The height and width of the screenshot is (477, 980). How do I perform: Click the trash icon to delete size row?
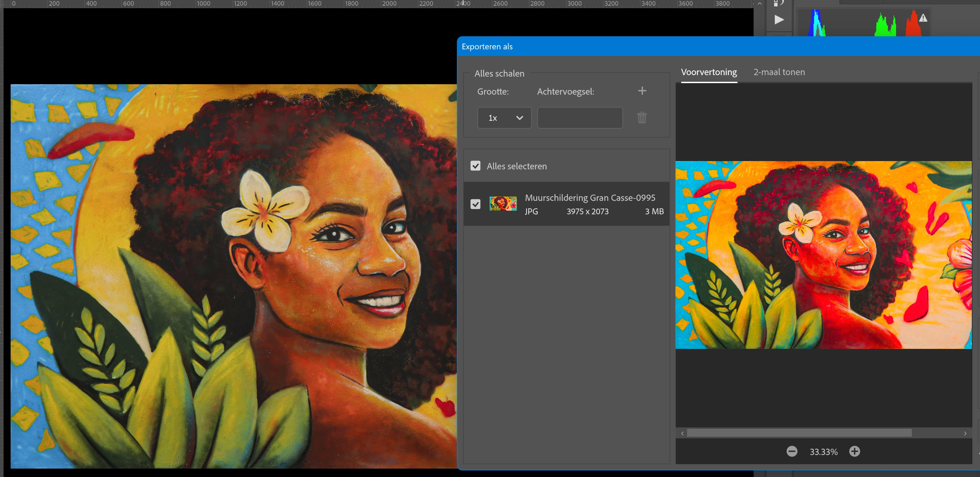coord(641,118)
